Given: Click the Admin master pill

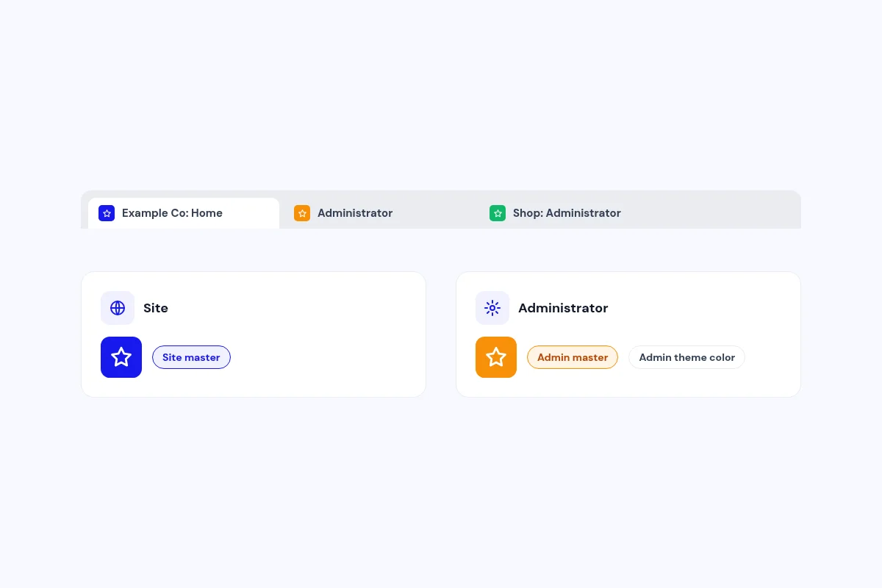Looking at the screenshot, I should [x=573, y=357].
